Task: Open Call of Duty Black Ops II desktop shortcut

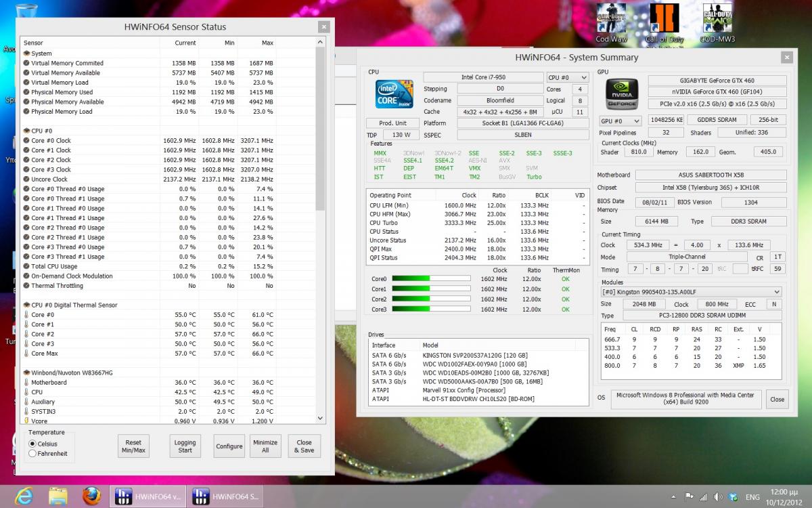Action: click(x=664, y=24)
